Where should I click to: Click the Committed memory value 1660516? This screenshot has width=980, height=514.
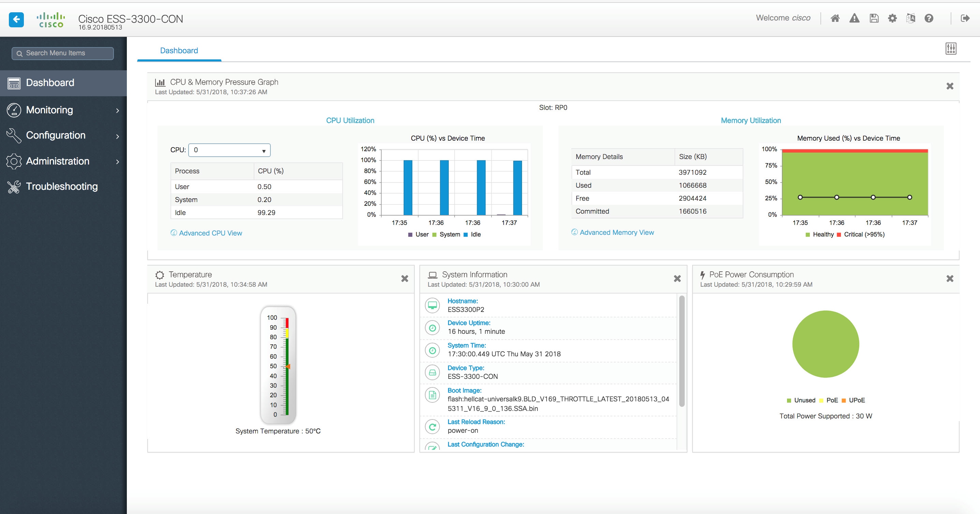693,211
